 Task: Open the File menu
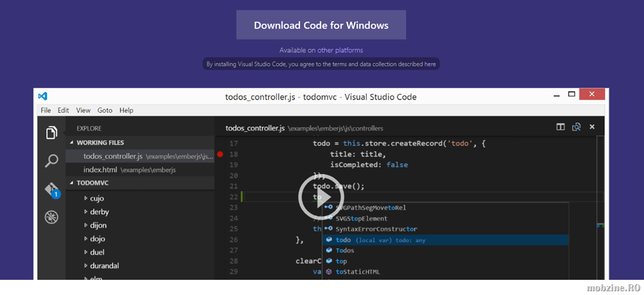coord(45,110)
